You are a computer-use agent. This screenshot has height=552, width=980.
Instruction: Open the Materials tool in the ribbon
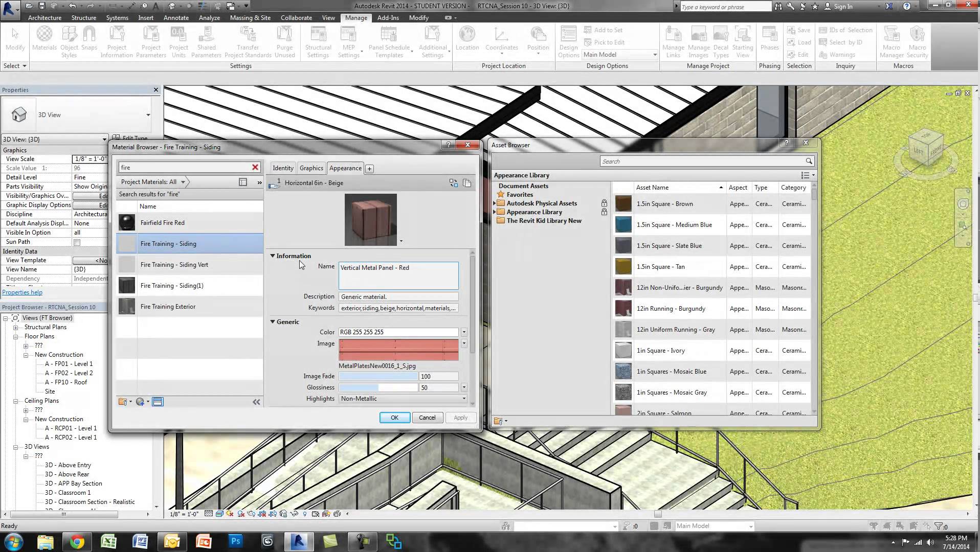coord(44,39)
